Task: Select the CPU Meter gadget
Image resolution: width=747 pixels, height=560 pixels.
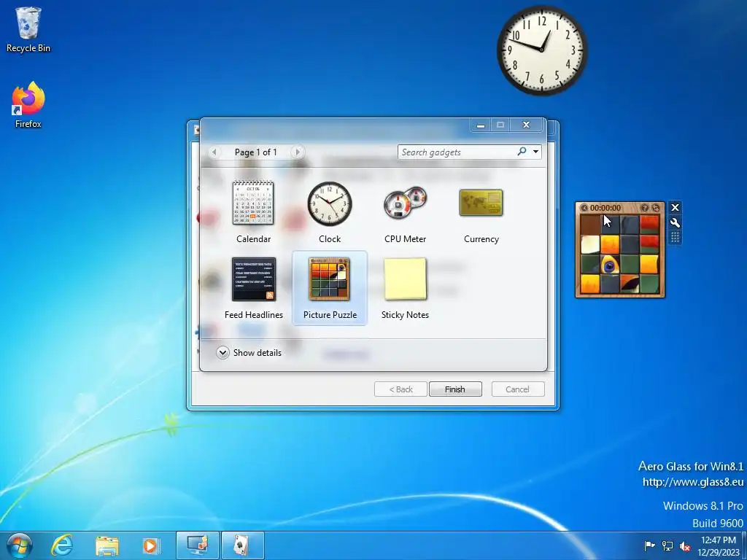Action: tap(406, 204)
